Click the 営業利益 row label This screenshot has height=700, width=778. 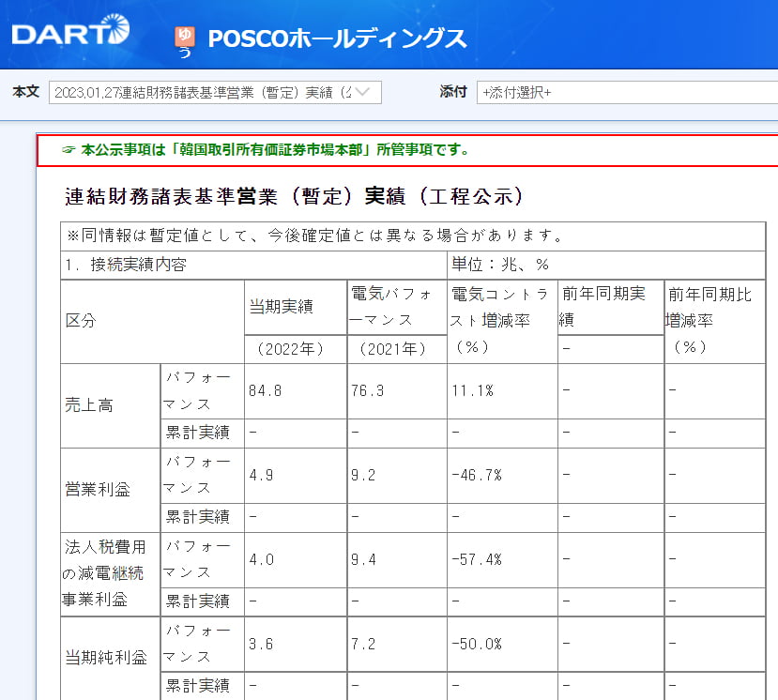[98, 490]
